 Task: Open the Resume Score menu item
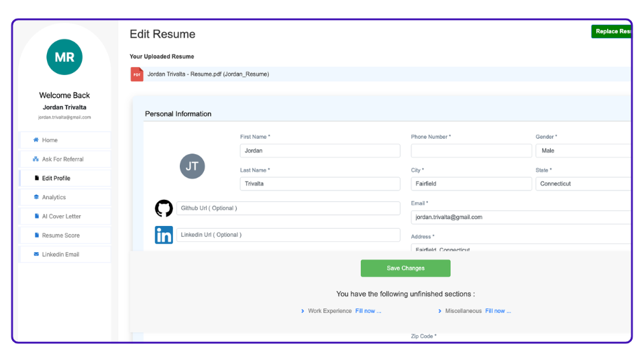(61, 235)
